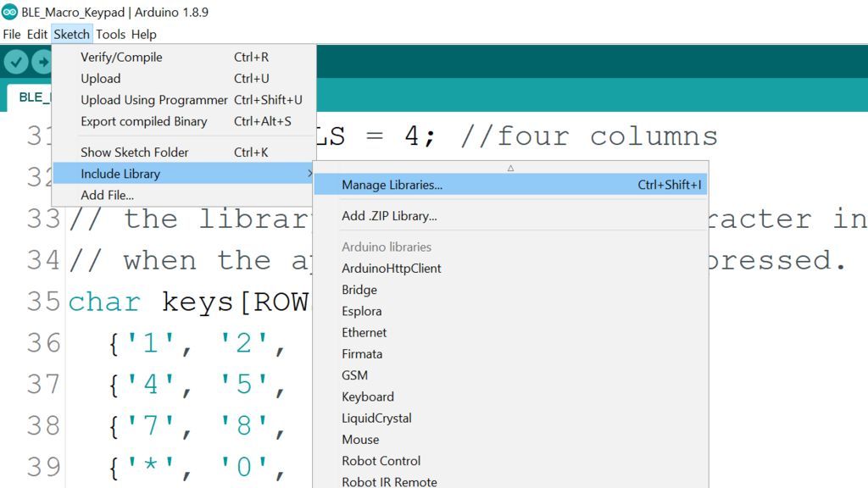868x488 pixels.
Task: Choose the Keyboard library
Action: pos(368,396)
